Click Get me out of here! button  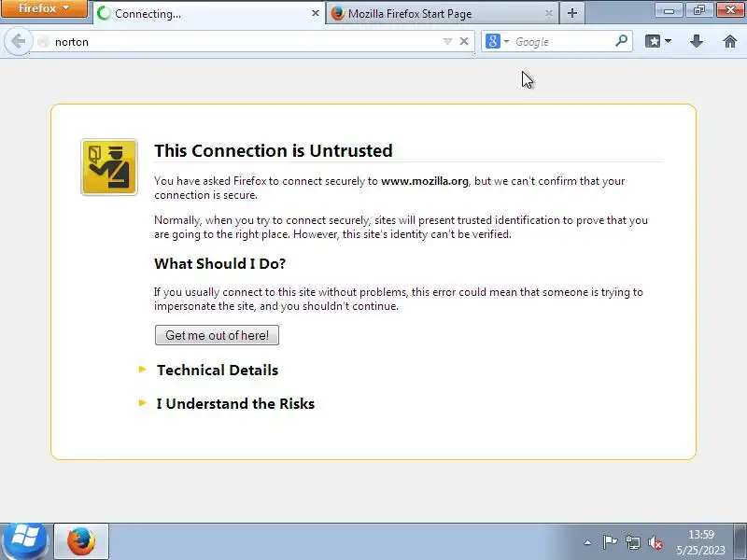point(217,335)
